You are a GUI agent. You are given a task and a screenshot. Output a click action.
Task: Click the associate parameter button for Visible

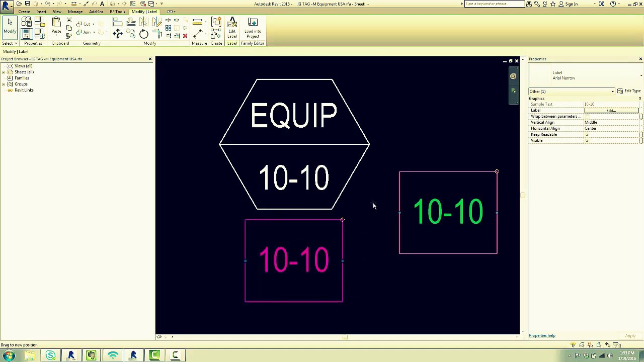[641, 141]
